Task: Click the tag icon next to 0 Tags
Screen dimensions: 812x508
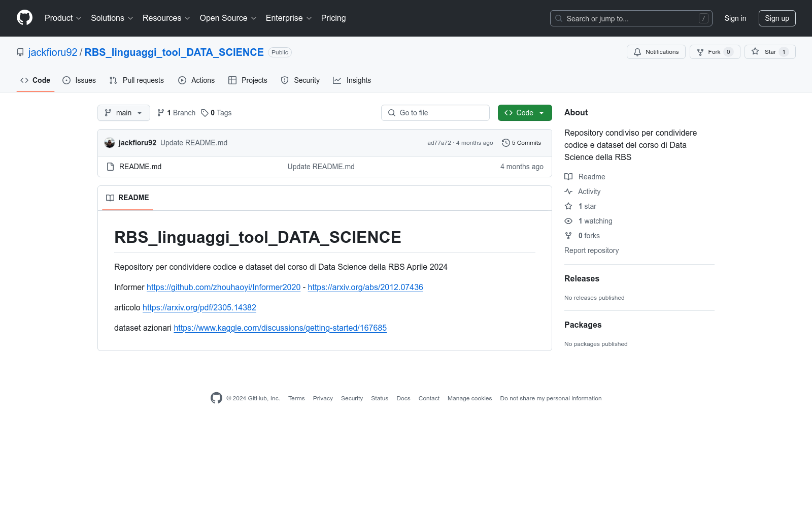Action: pos(205,113)
